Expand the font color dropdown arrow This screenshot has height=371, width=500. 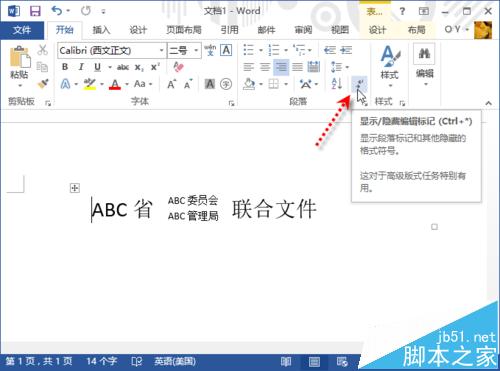click(x=127, y=84)
